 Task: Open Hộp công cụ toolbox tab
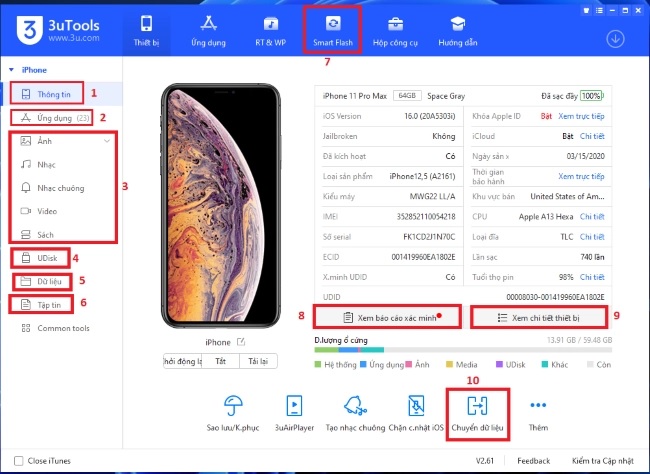395,31
